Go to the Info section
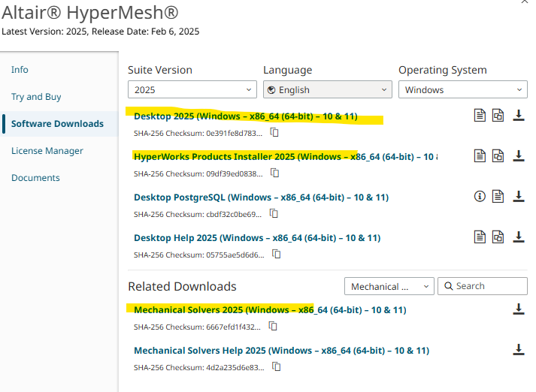 (x=20, y=70)
